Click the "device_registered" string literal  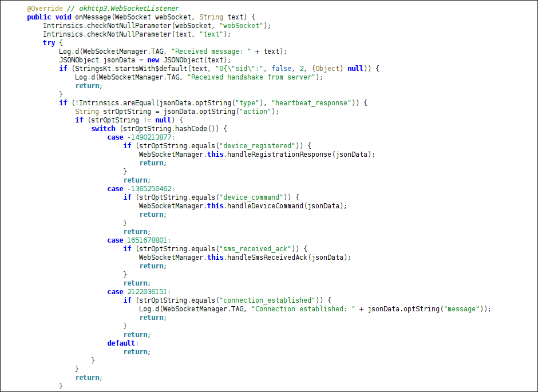(256, 146)
